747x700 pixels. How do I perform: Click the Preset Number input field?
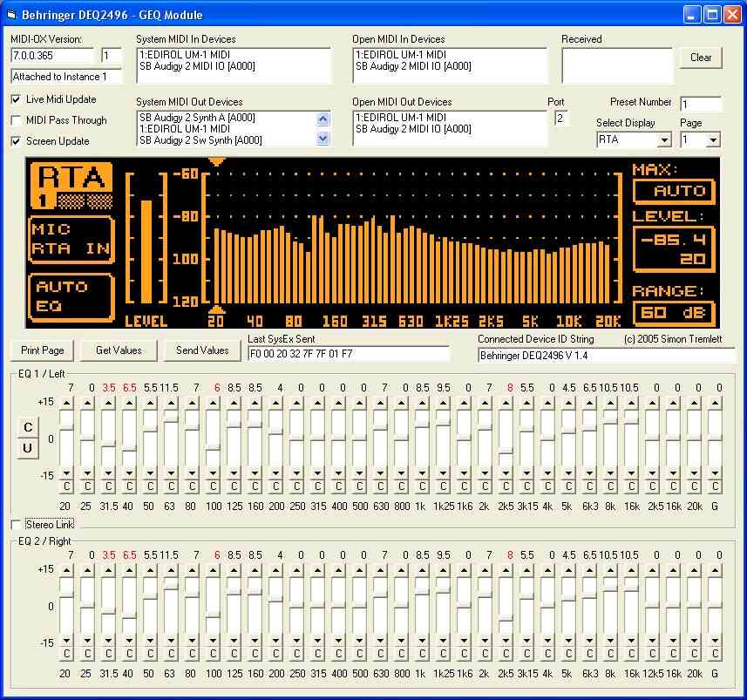point(700,104)
